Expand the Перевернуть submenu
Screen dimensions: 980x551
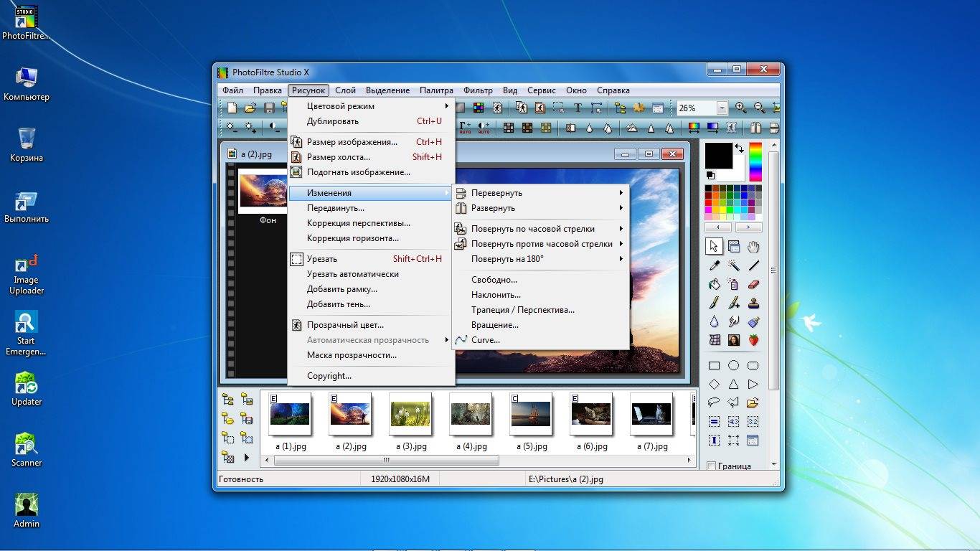(x=540, y=193)
